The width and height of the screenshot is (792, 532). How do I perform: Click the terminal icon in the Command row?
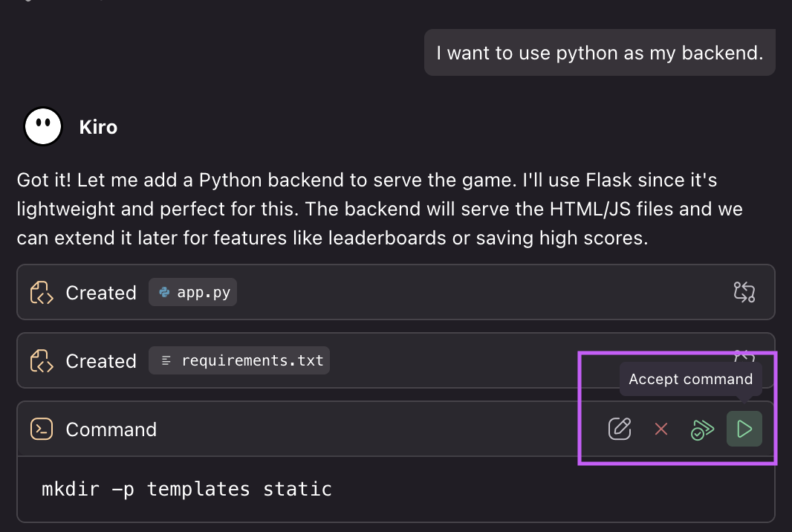pos(42,429)
